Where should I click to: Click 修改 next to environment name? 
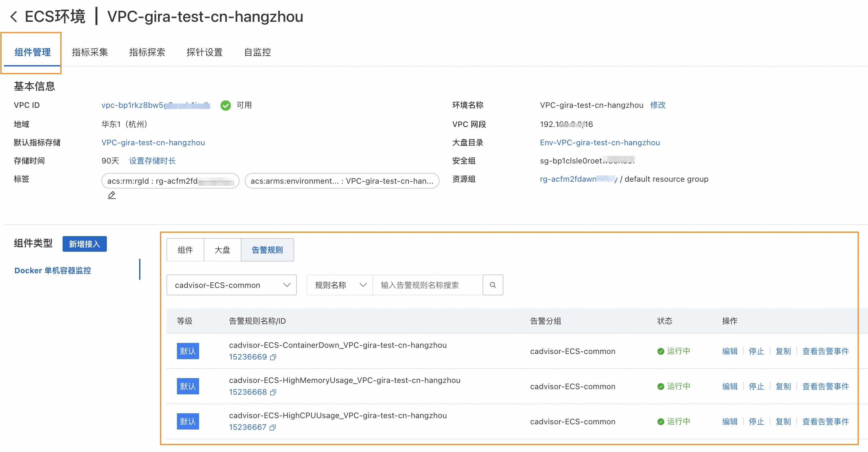click(x=658, y=105)
